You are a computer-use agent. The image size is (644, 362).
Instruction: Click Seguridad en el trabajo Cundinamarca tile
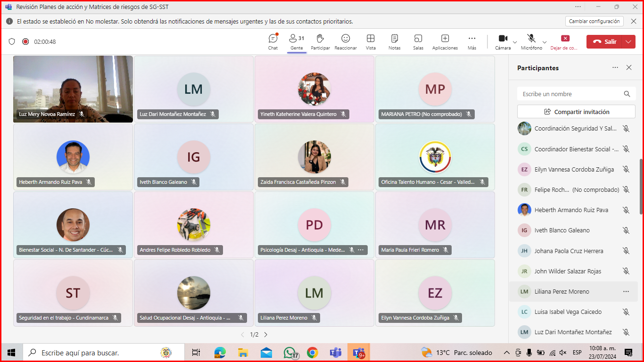click(x=73, y=293)
